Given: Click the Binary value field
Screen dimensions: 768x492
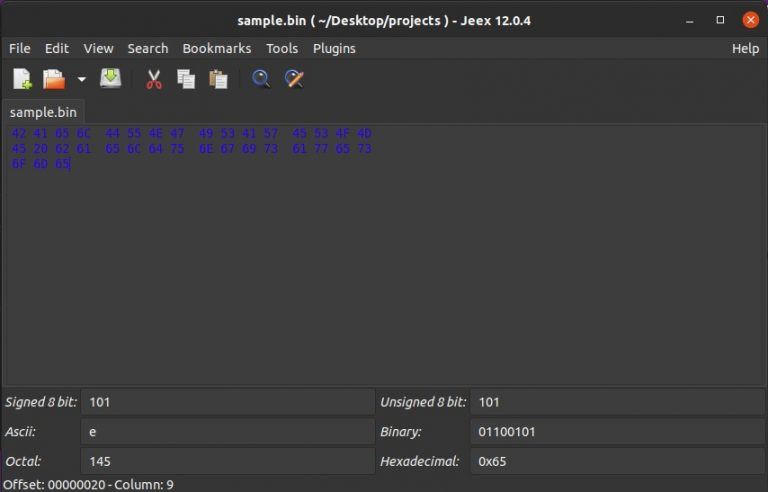Looking at the screenshot, I should [617, 432].
